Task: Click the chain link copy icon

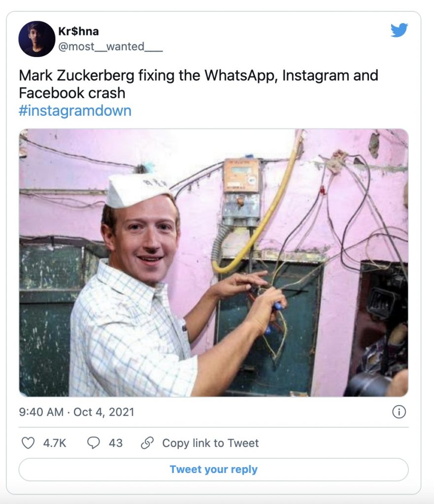Action: 147,443
